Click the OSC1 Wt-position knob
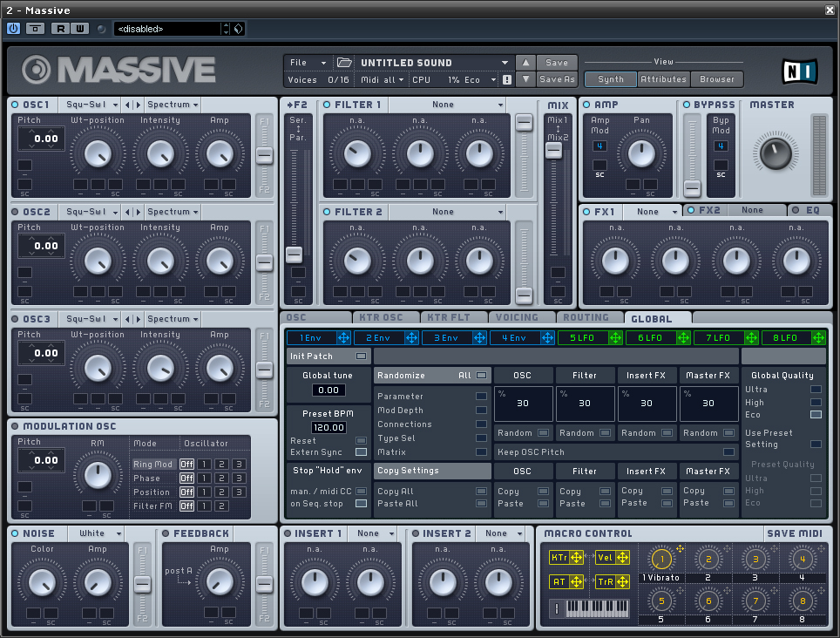Viewport: 840px width, 638px height. click(x=98, y=154)
